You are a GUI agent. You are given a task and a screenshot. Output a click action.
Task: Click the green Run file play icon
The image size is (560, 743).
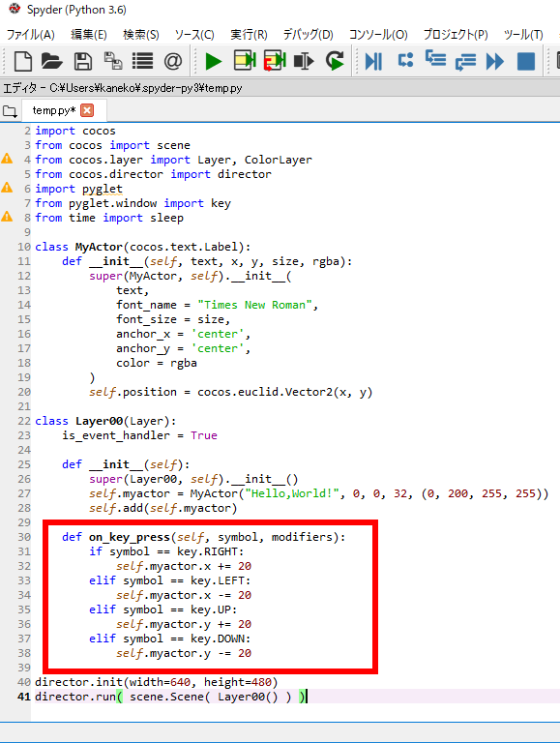click(x=213, y=61)
